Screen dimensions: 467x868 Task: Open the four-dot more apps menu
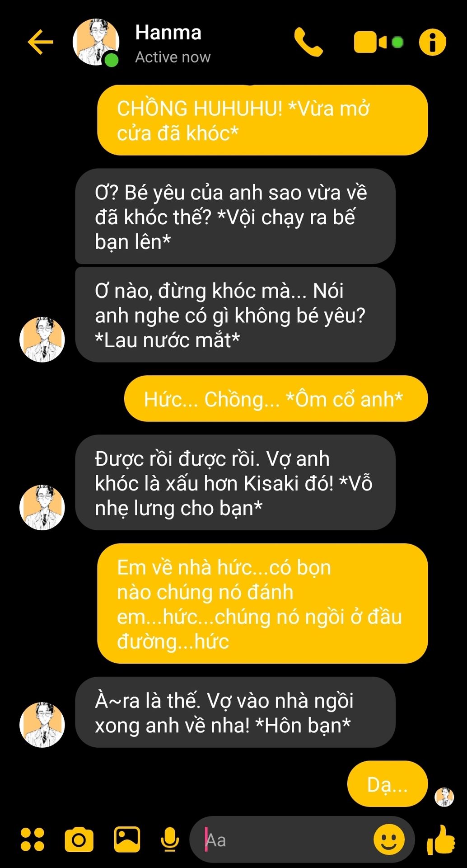click(33, 840)
